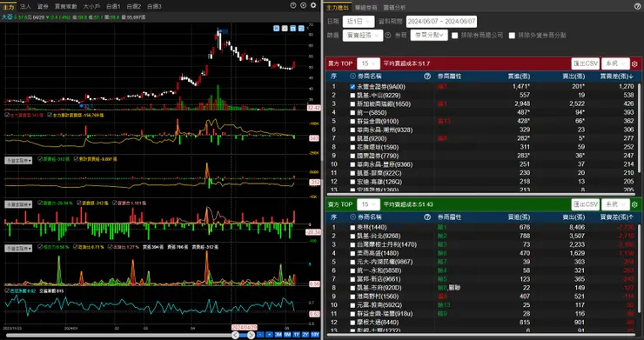Open help icon in the 主力進出 panel header
644x340 pixels.
tap(637, 6)
